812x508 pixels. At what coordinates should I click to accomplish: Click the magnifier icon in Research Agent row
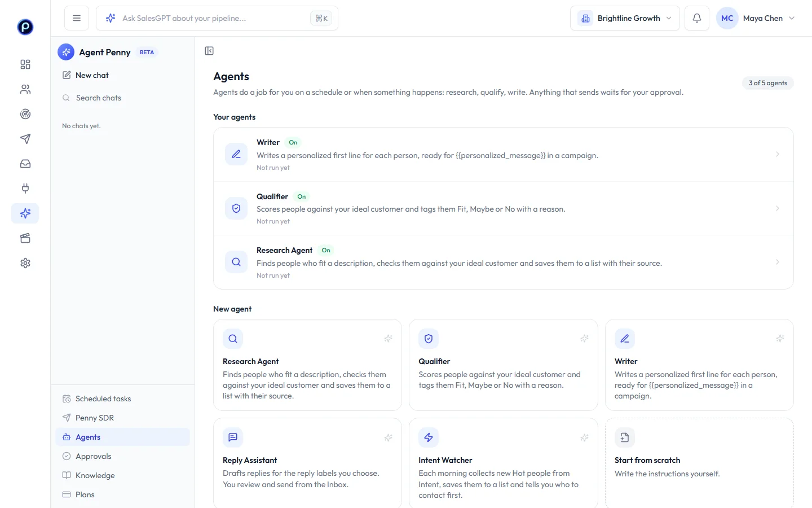click(x=236, y=262)
